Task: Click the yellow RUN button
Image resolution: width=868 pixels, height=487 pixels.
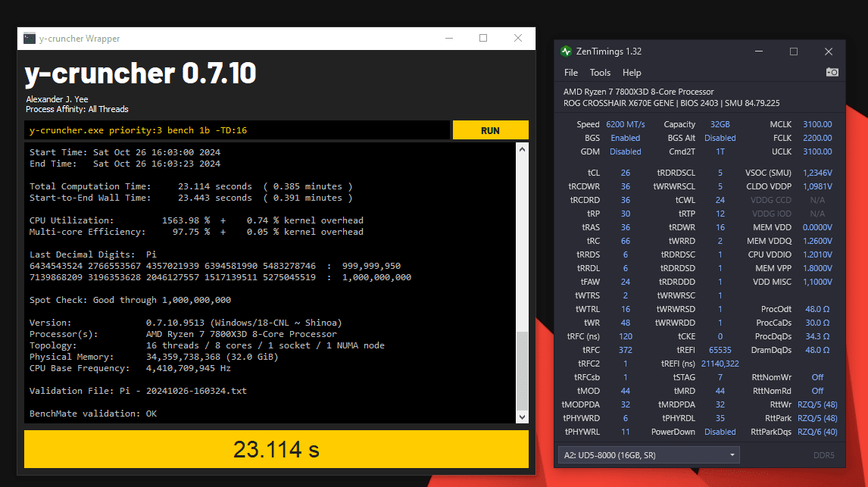Action: (491, 130)
